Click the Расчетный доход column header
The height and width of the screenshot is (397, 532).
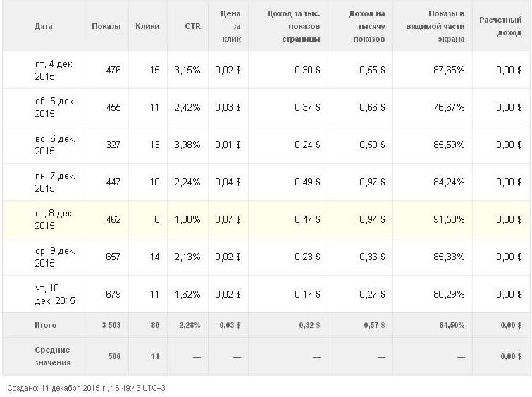pyautogui.click(x=500, y=26)
